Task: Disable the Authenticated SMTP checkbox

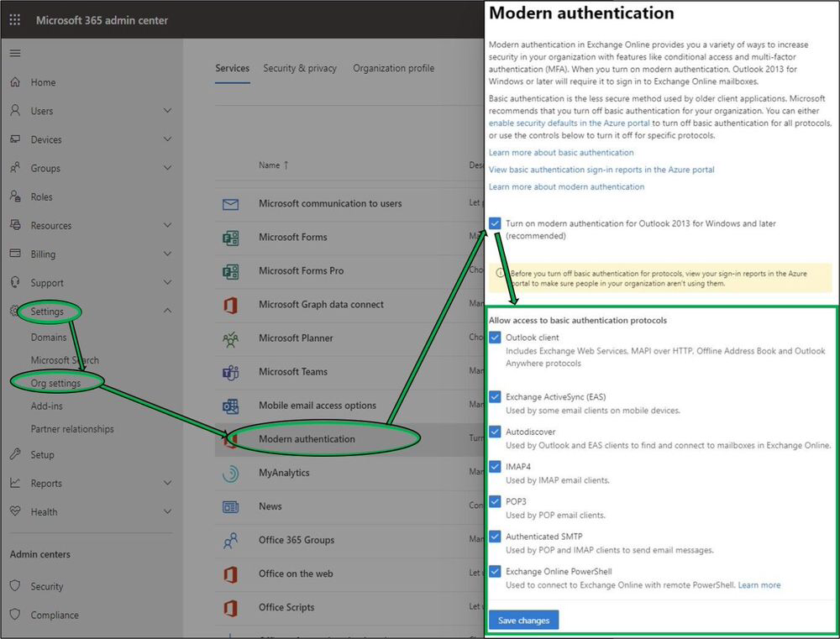Action: (x=495, y=537)
